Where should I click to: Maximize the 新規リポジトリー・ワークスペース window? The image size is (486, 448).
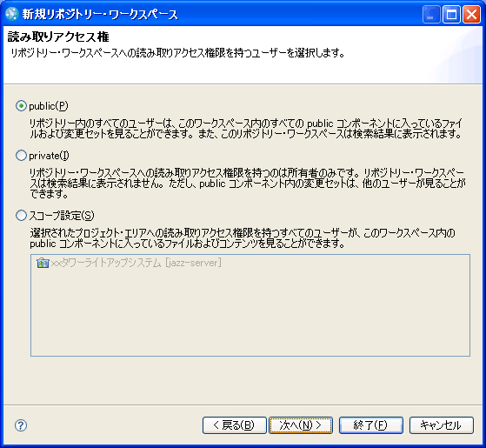(x=451, y=14)
